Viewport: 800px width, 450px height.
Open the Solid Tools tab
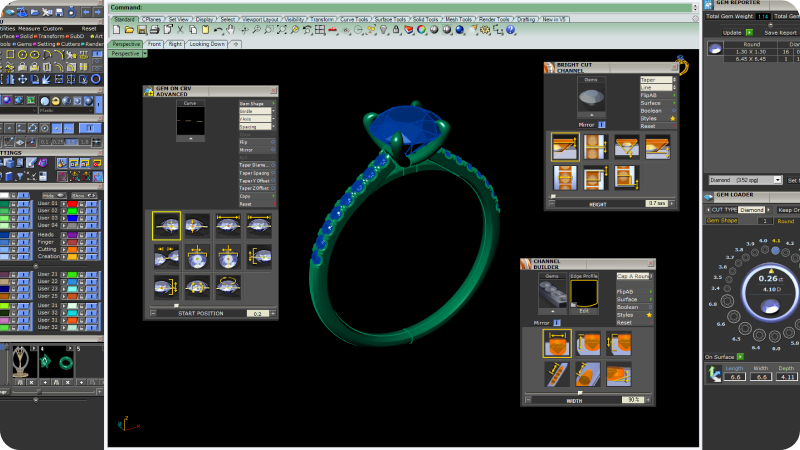click(x=425, y=19)
